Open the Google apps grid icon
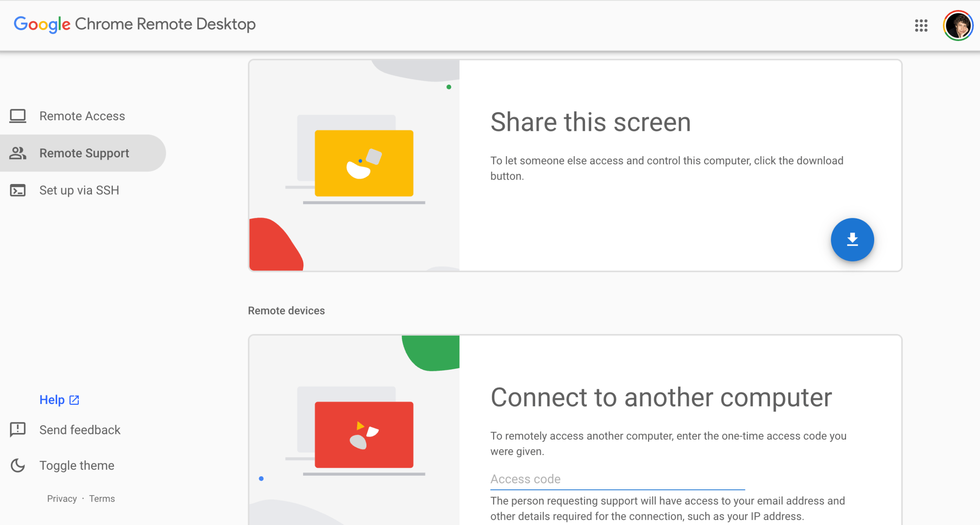Screen dimensions: 980x525 coord(921,25)
